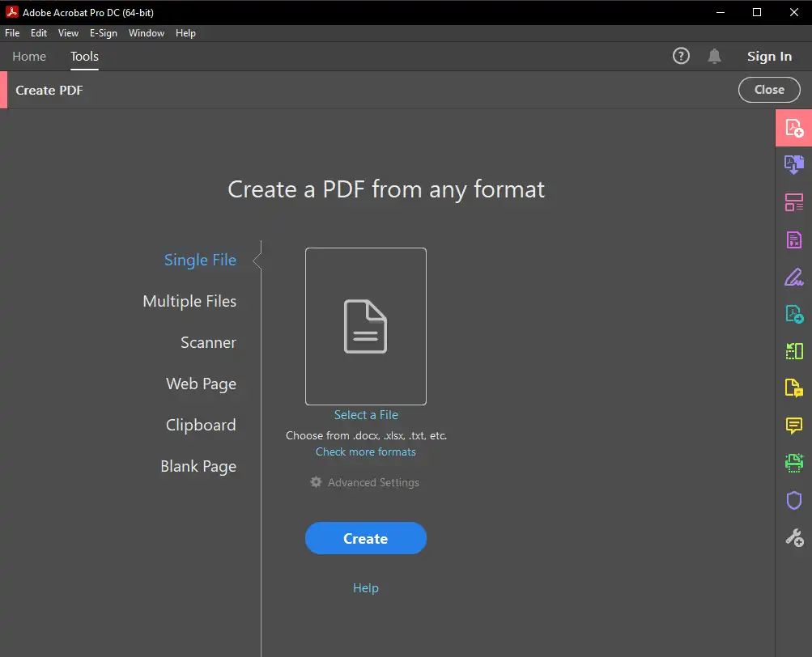This screenshot has height=657, width=812.
Task: Open the yellow document-with-comment tool icon
Action: point(794,388)
